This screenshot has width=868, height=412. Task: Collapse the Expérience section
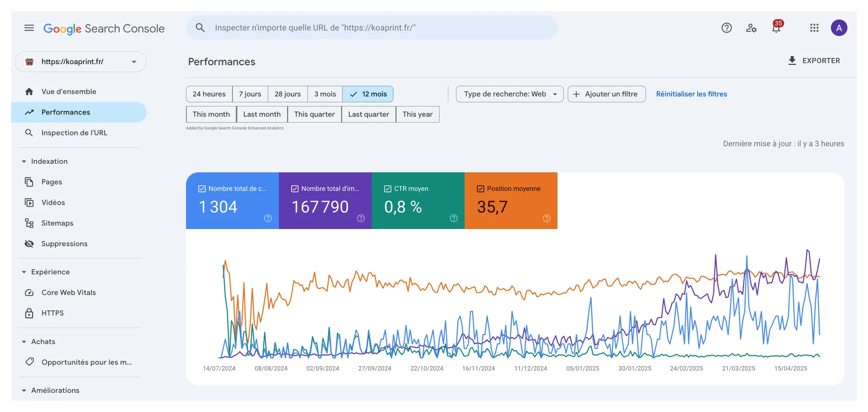pyautogui.click(x=24, y=272)
